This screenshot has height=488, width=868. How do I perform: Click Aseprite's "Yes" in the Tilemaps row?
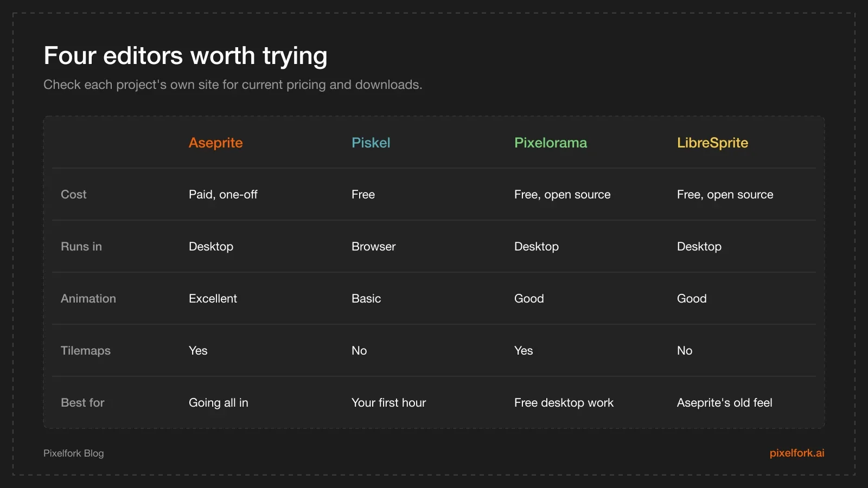pyautogui.click(x=198, y=350)
